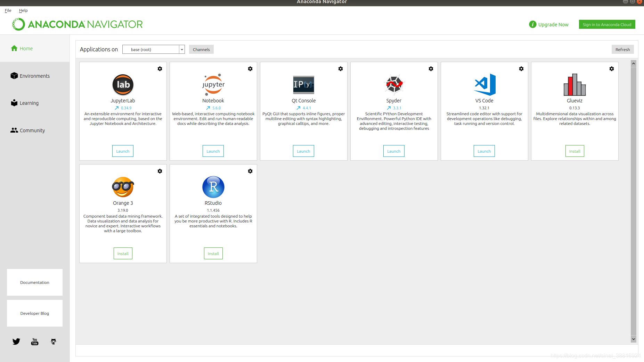Install Orange 3
644x362 pixels.
[123, 253]
